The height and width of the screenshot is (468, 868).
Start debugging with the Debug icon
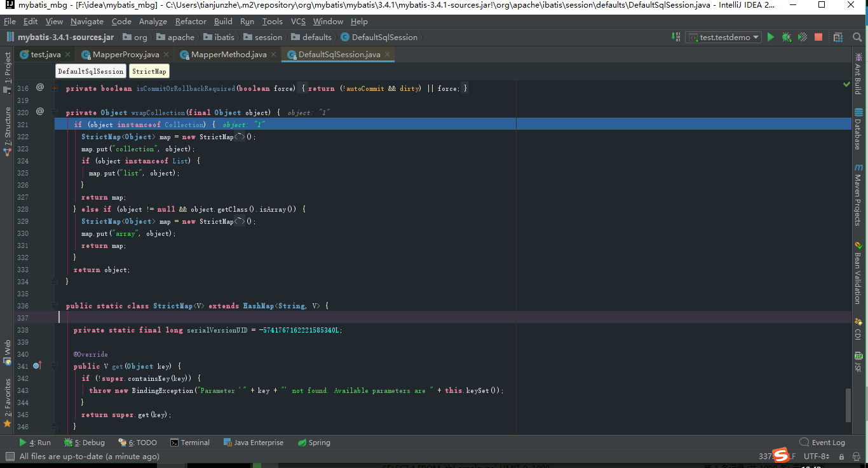tap(786, 37)
